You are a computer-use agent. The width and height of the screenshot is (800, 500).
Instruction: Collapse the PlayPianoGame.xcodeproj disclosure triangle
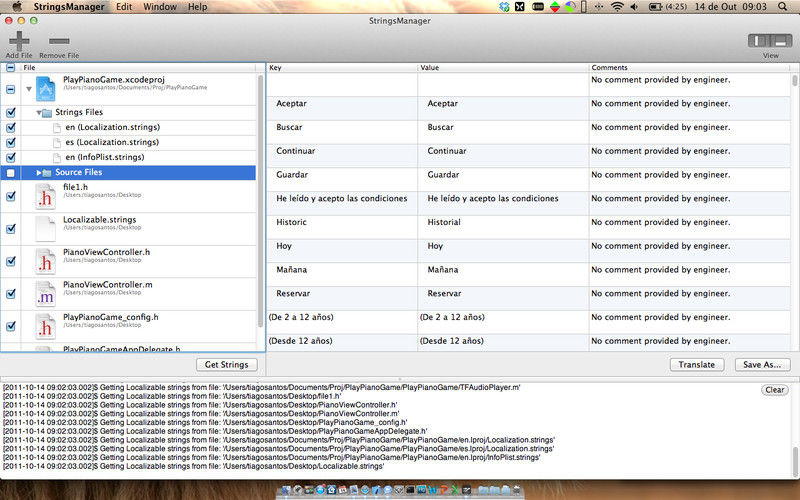pos(29,89)
